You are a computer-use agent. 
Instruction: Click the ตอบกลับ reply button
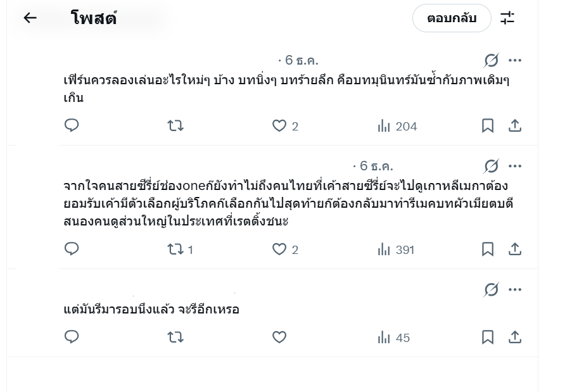coord(451,18)
